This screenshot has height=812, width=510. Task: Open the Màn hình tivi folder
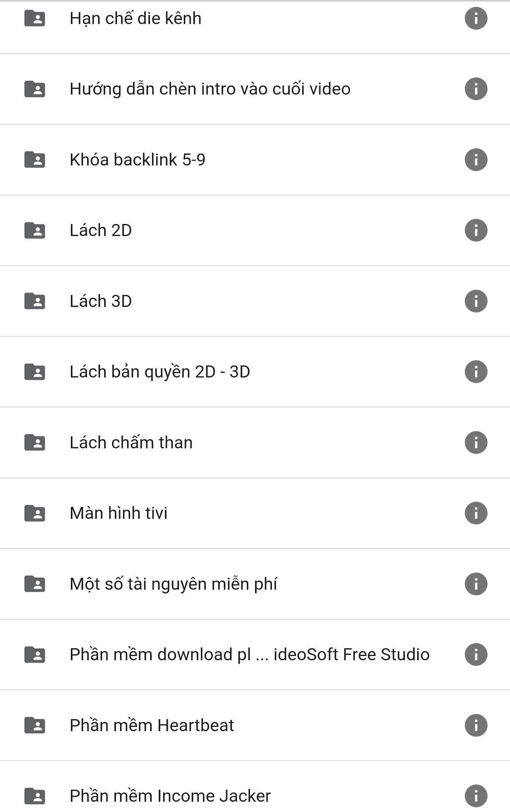coord(255,513)
